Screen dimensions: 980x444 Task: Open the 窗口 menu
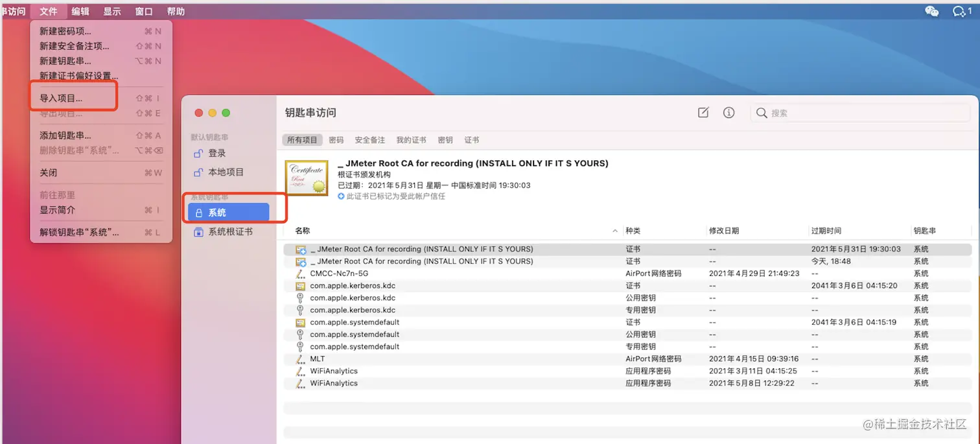[144, 11]
